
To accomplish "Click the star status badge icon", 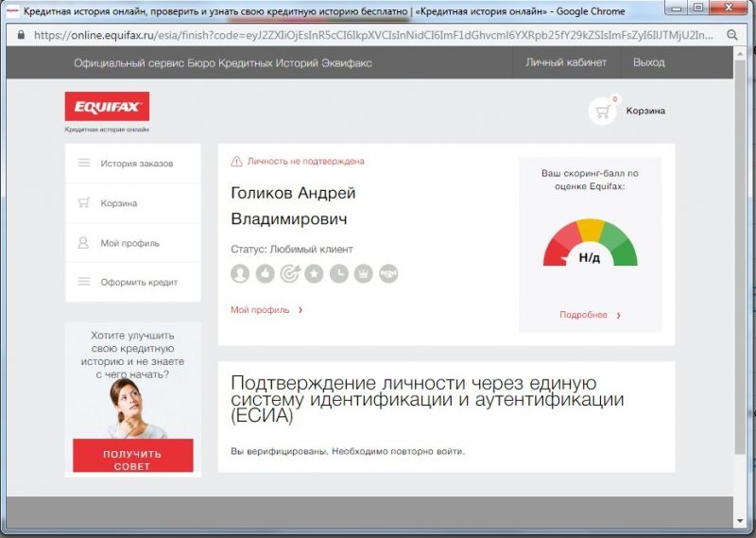I will point(315,273).
